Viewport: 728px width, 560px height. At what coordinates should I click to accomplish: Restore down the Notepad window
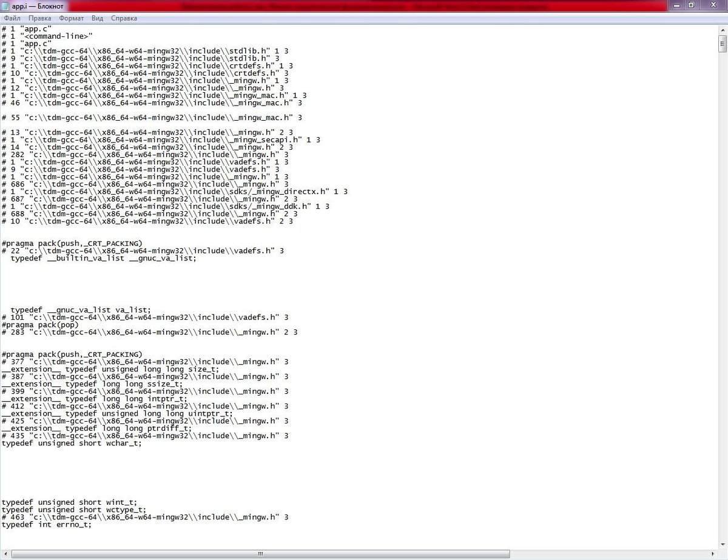(x=691, y=5)
